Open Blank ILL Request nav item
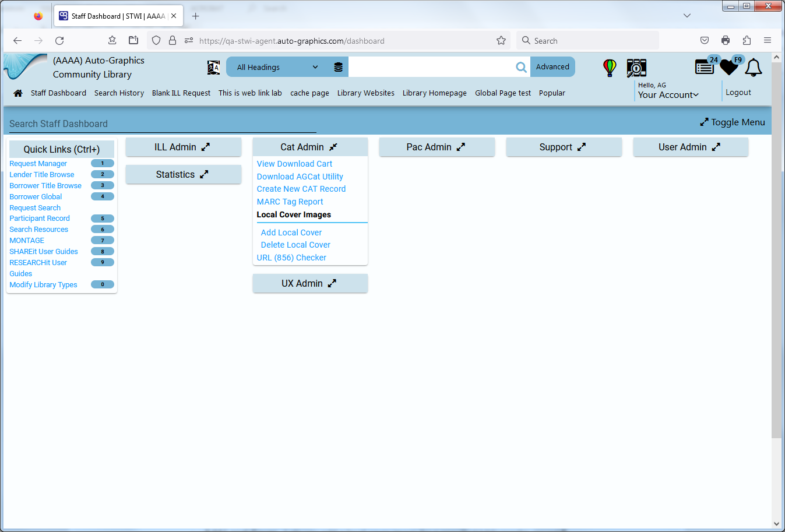The width and height of the screenshot is (785, 532). (181, 93)
